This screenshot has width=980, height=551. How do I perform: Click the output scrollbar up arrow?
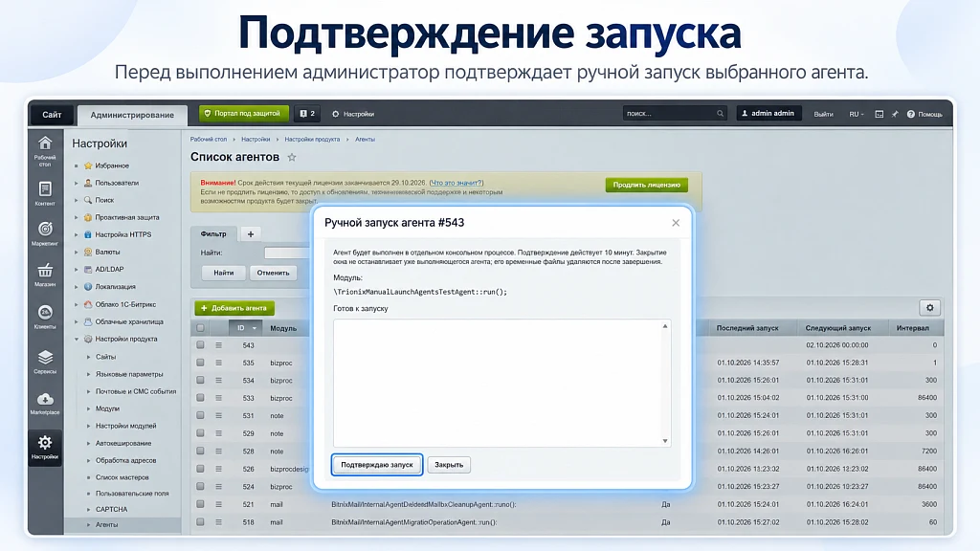click(665, 326)
